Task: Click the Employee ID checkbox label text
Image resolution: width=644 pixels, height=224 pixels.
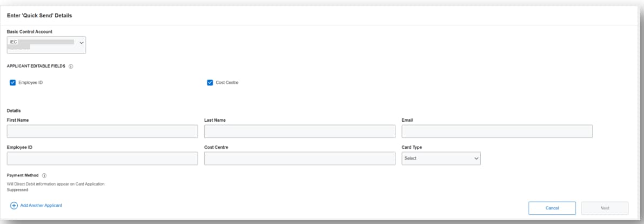Action: point(30,83)
